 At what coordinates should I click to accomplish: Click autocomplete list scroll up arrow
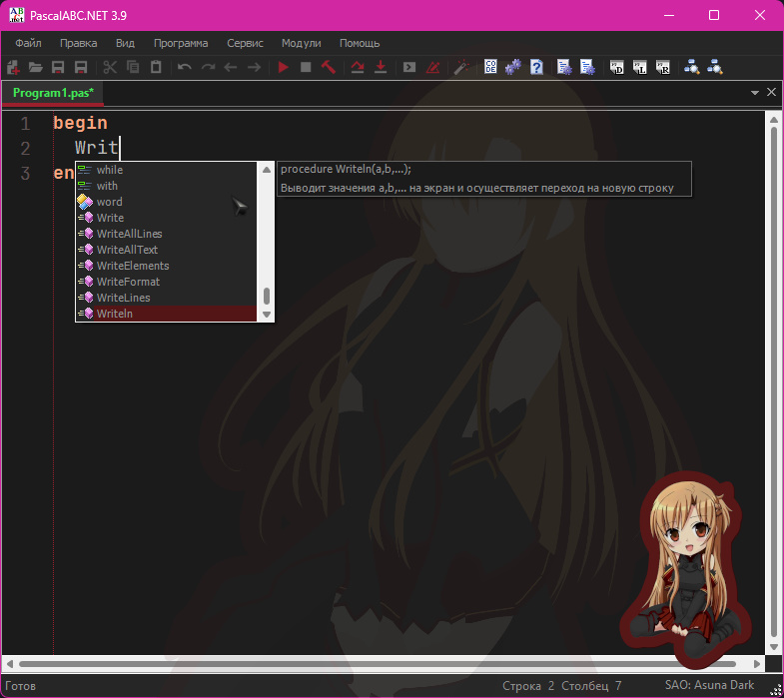click(x=267, y=170)
